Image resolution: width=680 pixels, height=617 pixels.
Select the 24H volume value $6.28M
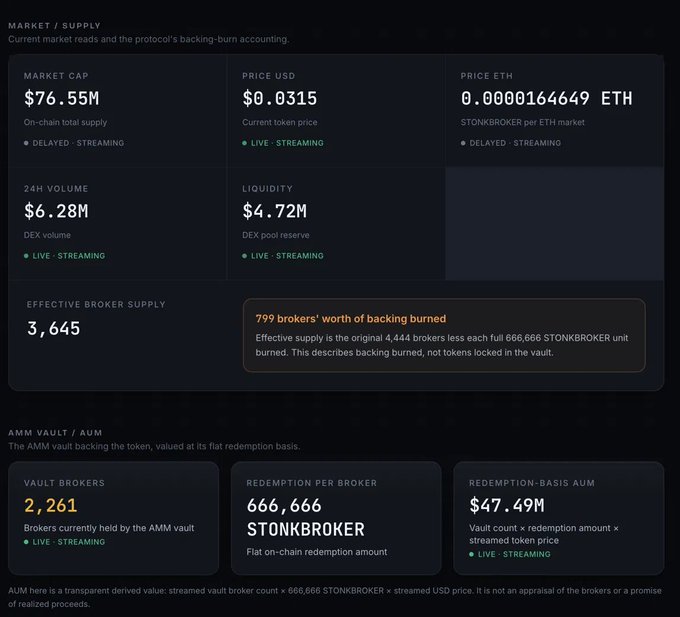(x=56, y=211)
